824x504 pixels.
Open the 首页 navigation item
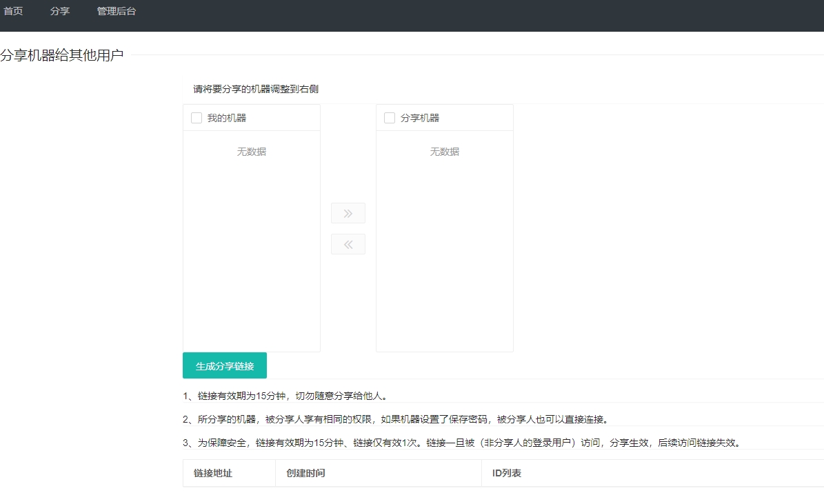(x=13, y=11)
